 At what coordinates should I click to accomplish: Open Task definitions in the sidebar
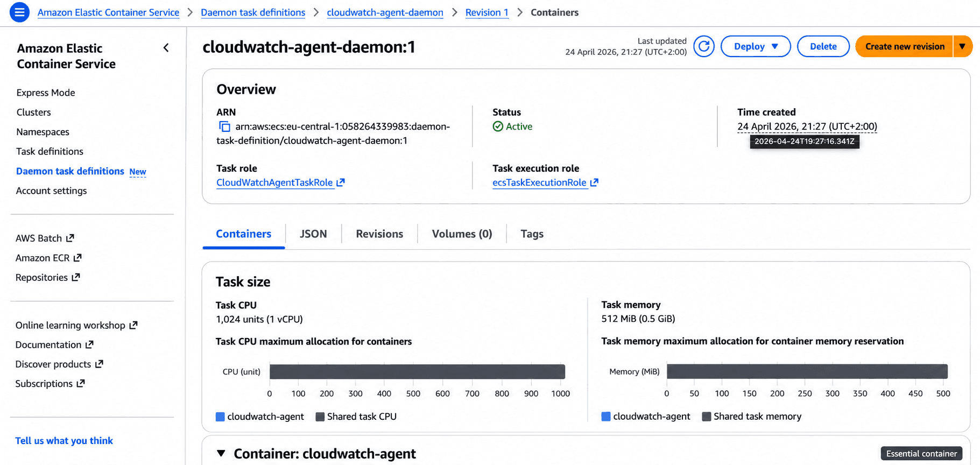[x=50, y=151]
